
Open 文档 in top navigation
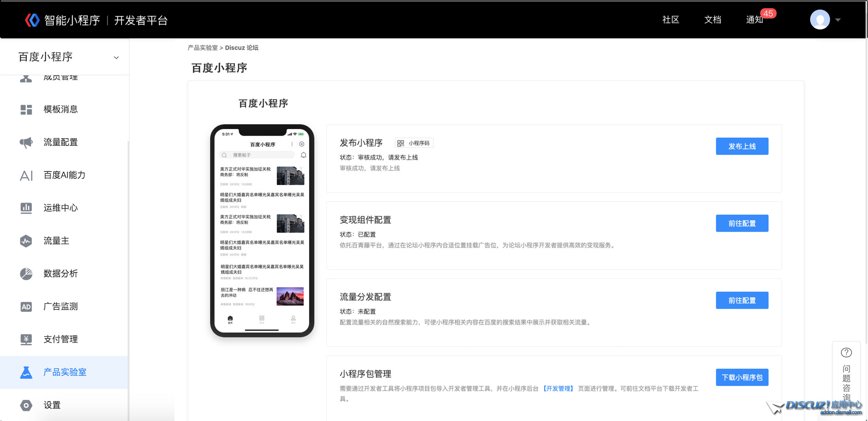(712, 20)
